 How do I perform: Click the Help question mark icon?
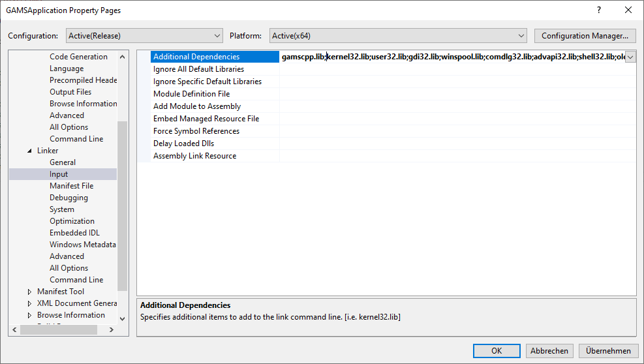(598, 10)
